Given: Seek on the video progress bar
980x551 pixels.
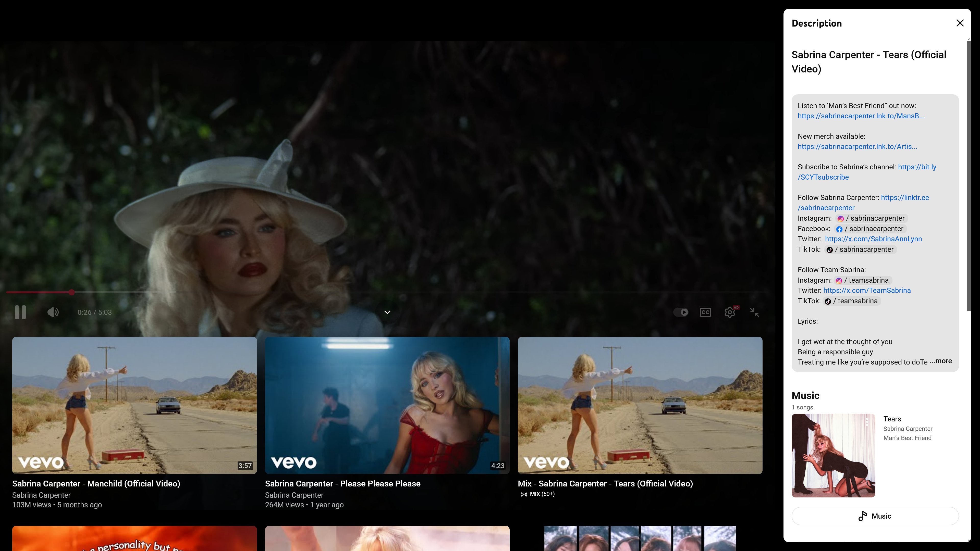Looking at the screenshot, I should pyautogui.click(x=381, y=292).
